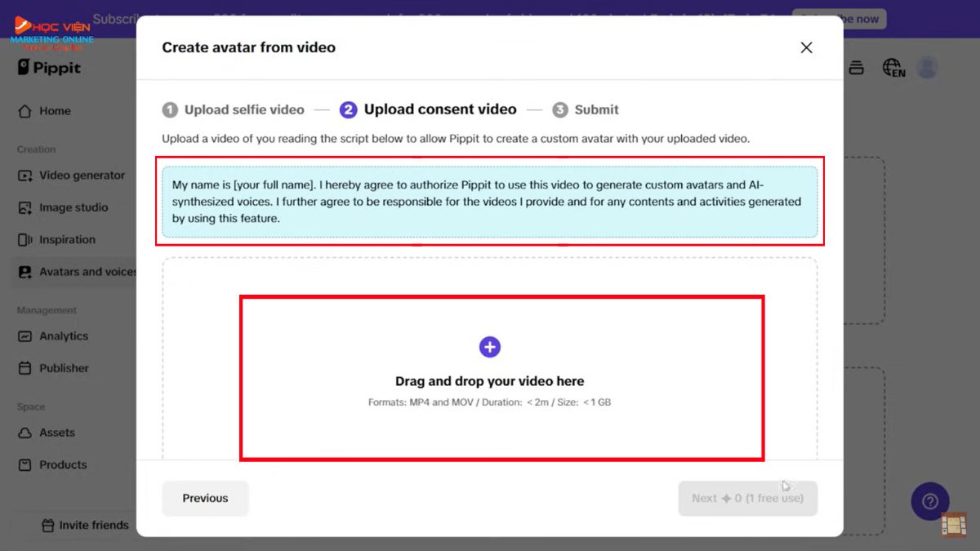The image size is (980, 551).
Task: Click the Home house icon
Action: [x=25, y=111]
